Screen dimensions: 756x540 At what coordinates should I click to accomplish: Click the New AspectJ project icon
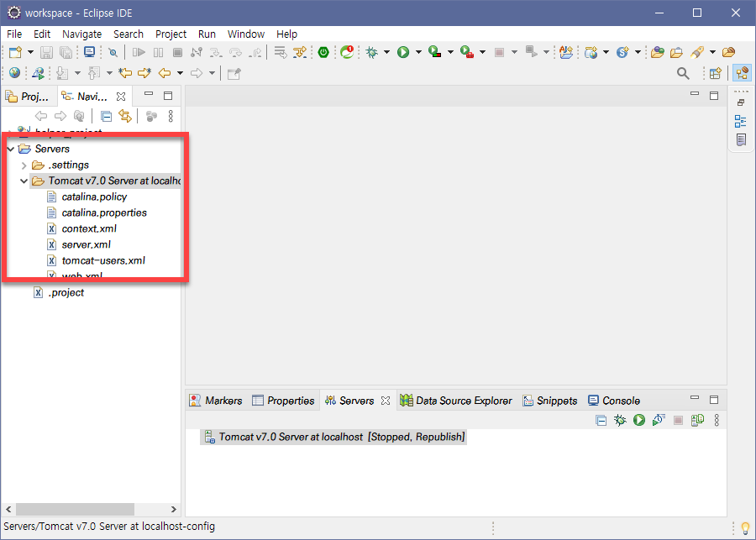(566, 52)
